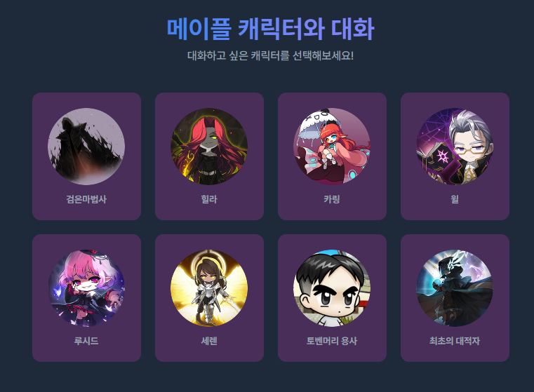
Task: Pick the pink-haired 루시드 portrait
Action: point(86,288)
